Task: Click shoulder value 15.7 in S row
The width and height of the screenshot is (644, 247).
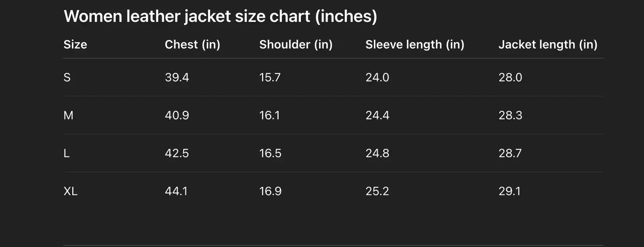Action: coord(270,77)
